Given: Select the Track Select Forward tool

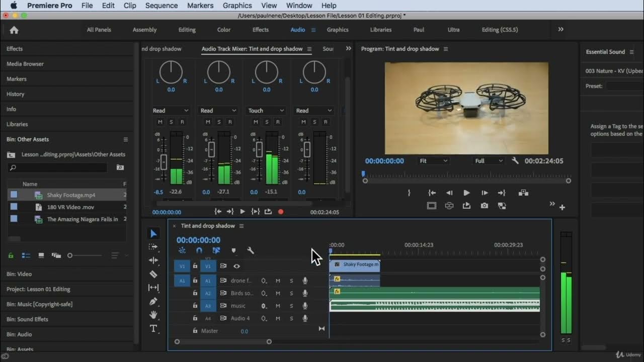Looking at the screenshot, I should pyautogui.click(x=153, y=247).
